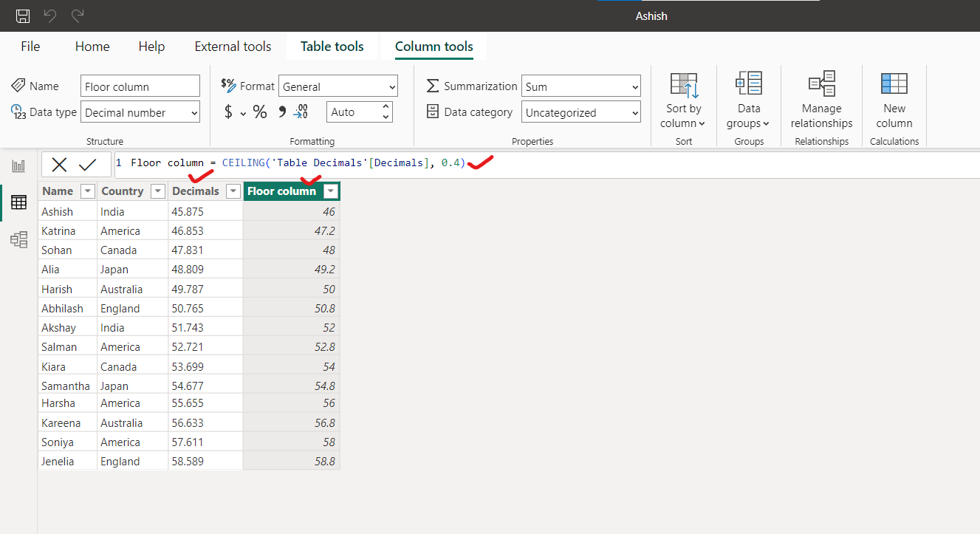The height and width of the screenshot is (534, 980).
Task: Open the Data category Uncategorized dropdown
Action: 580,113
